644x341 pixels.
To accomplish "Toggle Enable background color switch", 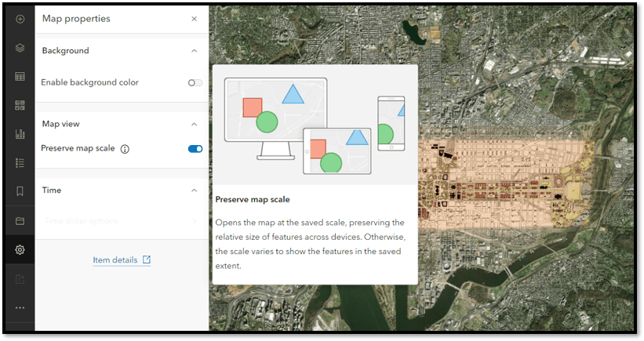I will (x=195, y=83).
